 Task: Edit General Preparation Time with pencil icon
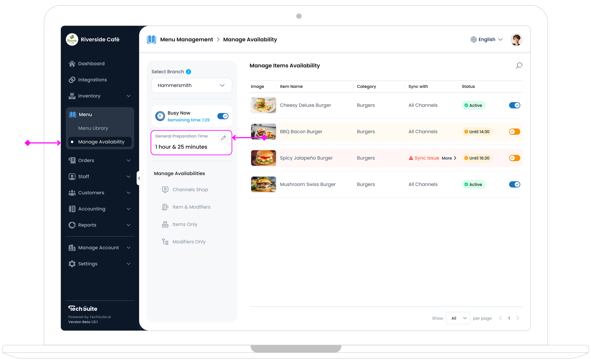[x=223, y=138]
